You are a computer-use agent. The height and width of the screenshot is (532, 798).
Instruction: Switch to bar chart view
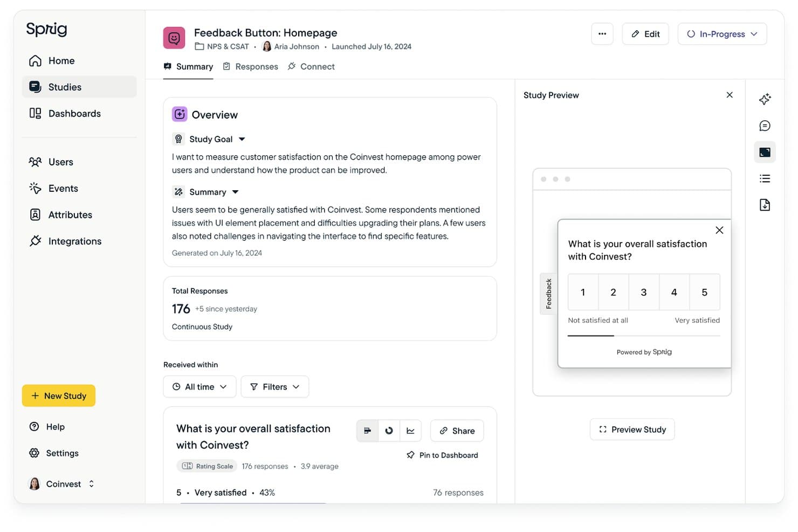tap(368, 431)
